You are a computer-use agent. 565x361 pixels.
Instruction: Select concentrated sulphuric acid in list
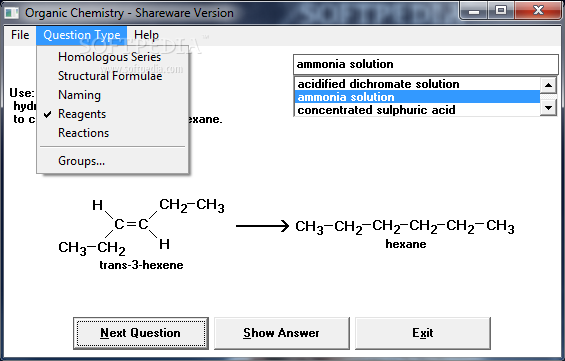pyautogui.click(x=417, y=110)
